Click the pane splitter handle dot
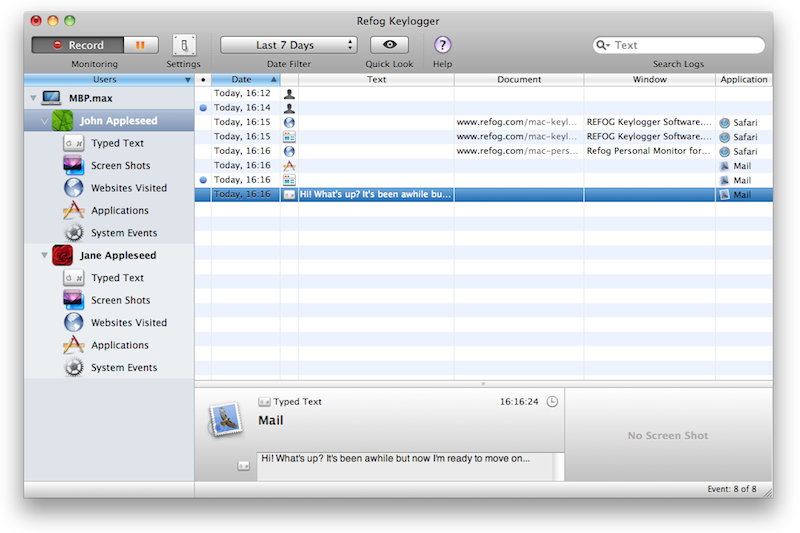 click(x=483, y=384)
